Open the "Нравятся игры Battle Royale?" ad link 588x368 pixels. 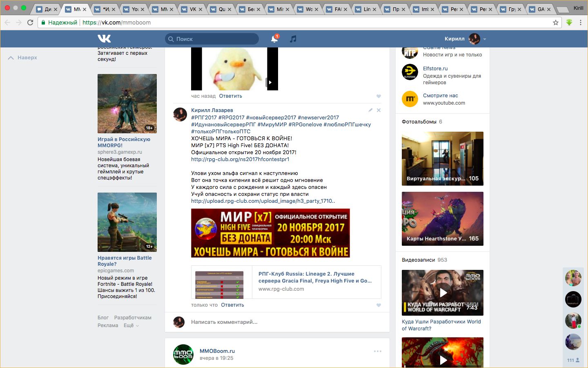click(125, 261)
